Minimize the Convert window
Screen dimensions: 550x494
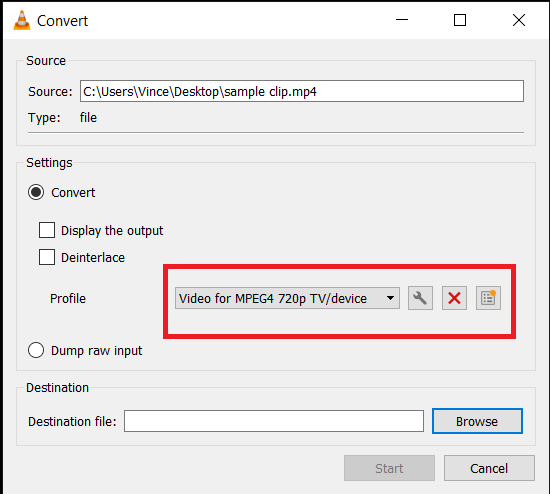[402, 20]
